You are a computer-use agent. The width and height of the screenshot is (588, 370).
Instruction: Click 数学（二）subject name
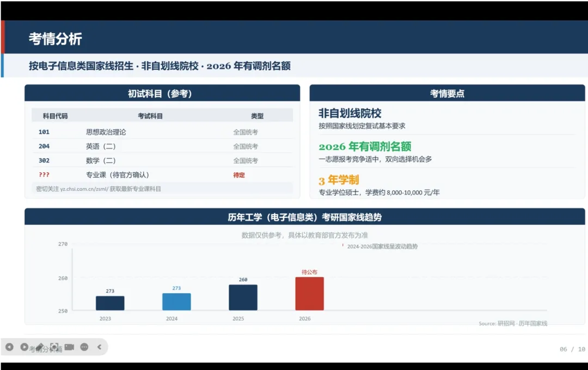[101, 161]
